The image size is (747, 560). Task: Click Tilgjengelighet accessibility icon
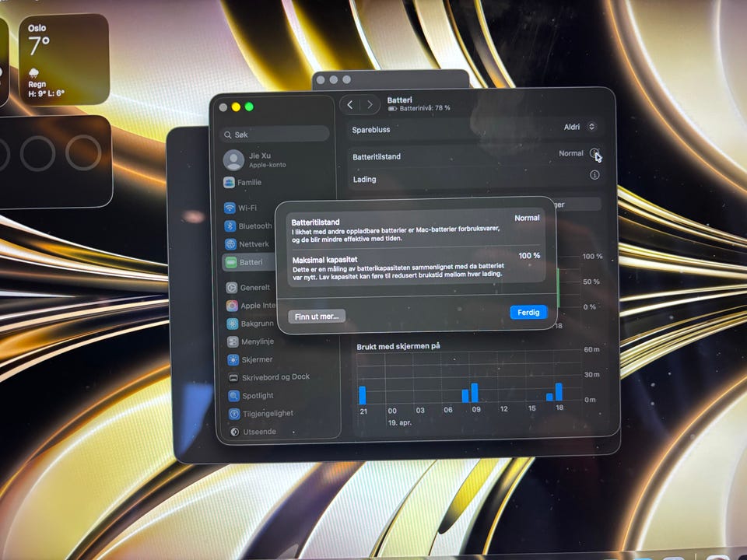coord(234,414)
